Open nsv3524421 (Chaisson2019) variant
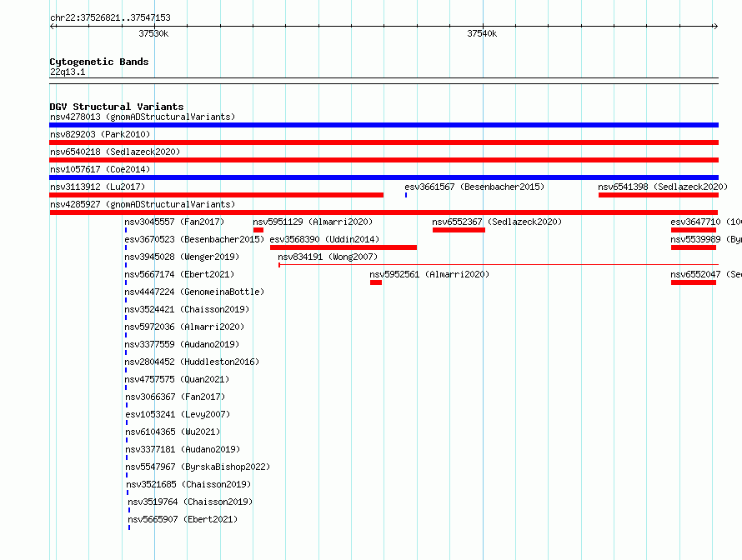Viewport: 742px width, 560px height. point(187,309)
